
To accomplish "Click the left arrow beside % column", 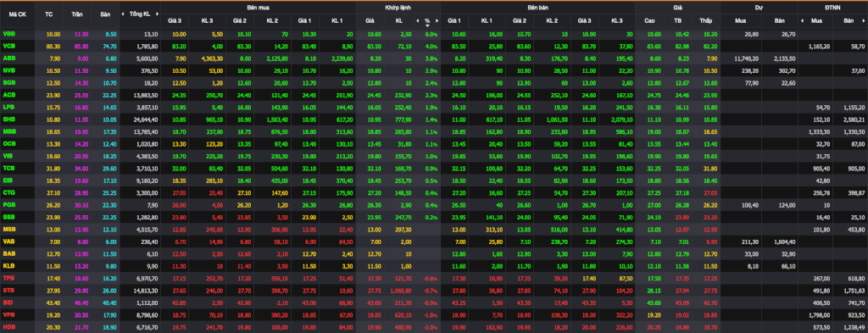I will click(417, 20).
